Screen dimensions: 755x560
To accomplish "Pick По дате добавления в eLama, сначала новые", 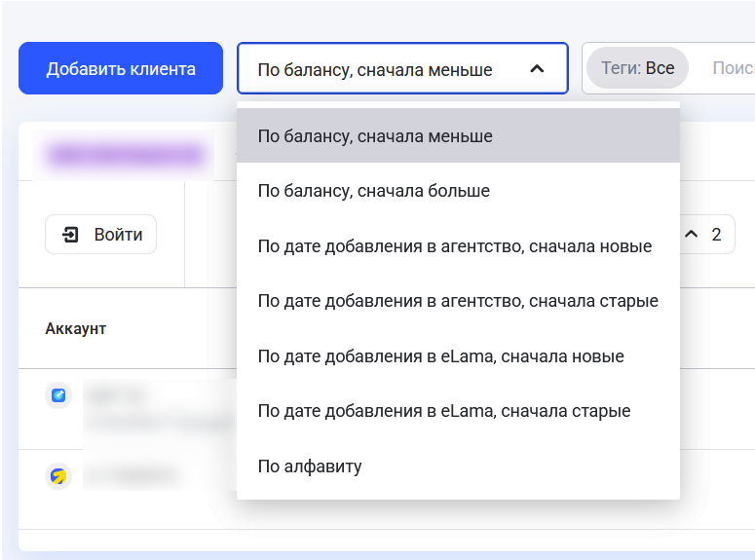I will pyautogui.click(x=458, y=356).
